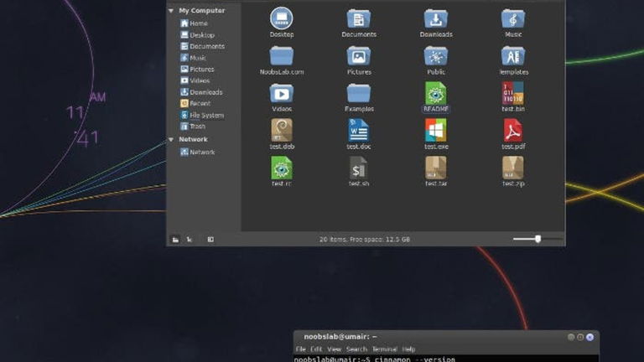Adjust the icon zoom slider

click(x=538, y=239)
